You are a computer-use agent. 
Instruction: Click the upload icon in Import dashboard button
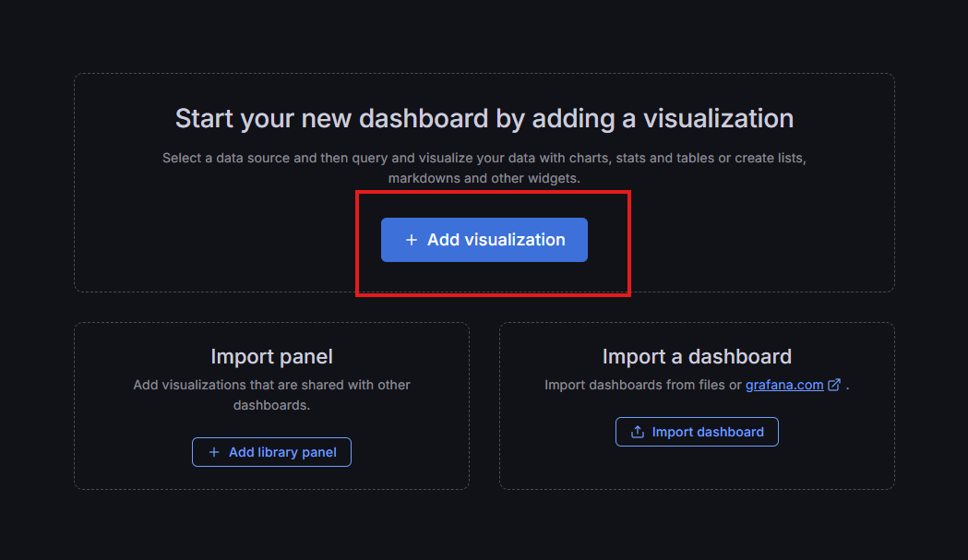637,432
